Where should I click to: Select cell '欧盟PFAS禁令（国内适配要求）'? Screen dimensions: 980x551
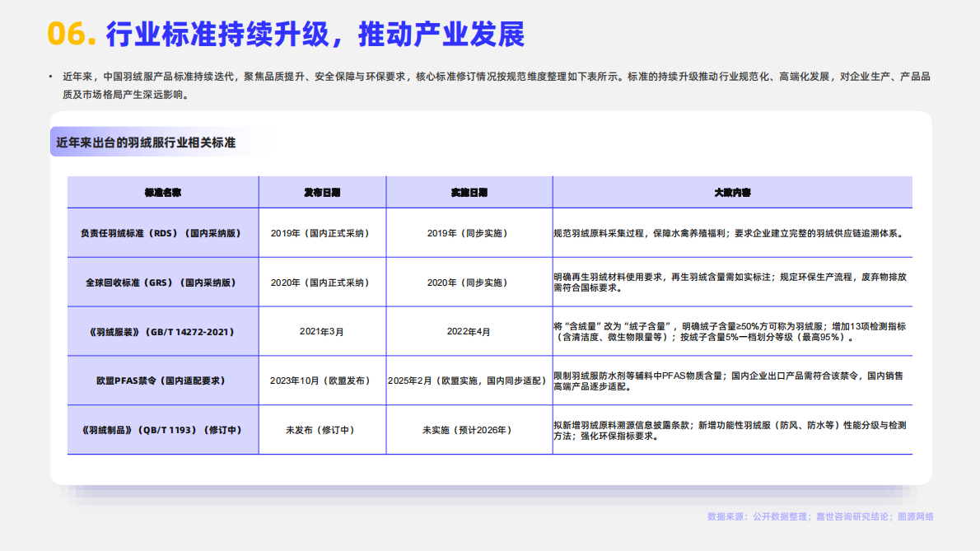pyautogui.click(x=163, y=381)
